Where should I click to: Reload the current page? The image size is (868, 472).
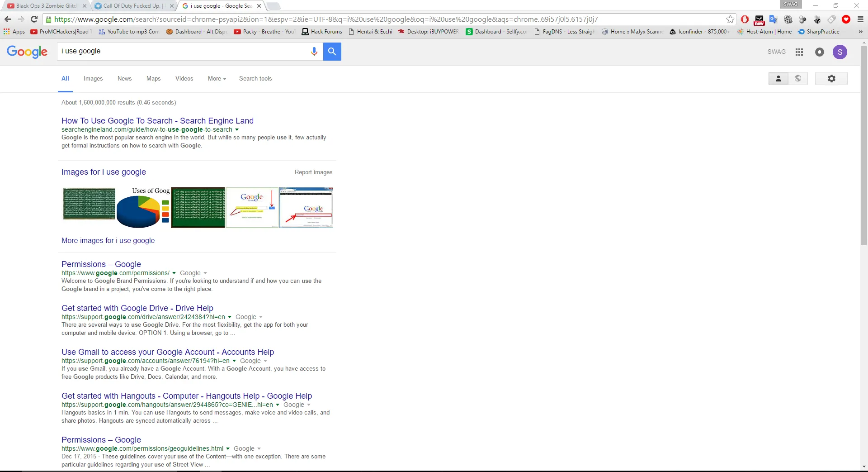coord(34,19)
